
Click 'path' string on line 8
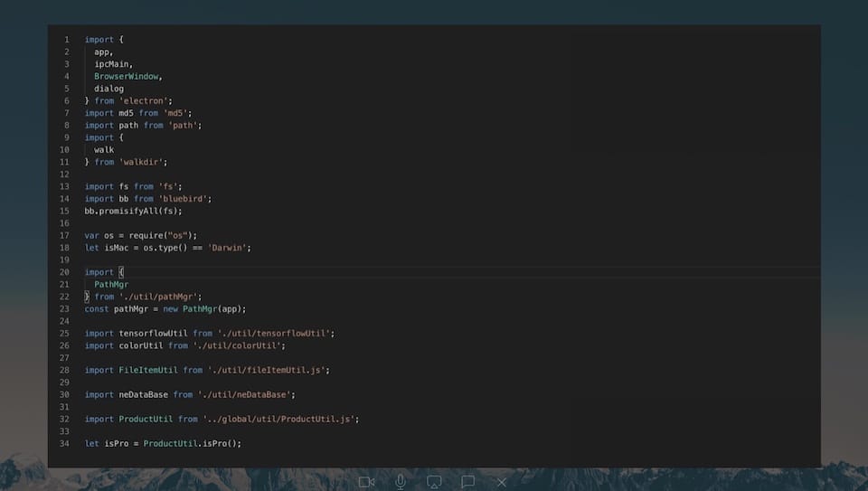183,125
